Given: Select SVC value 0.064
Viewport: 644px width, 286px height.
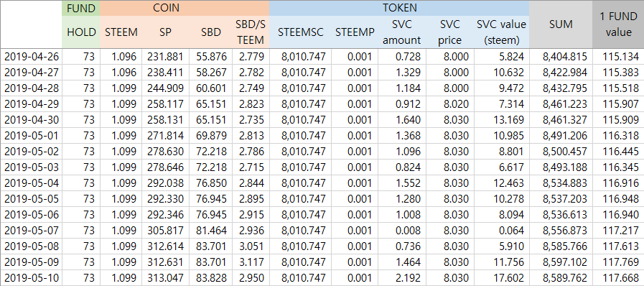Looking at the screenshot, I should pyautogui.click(x=501, y=231).
